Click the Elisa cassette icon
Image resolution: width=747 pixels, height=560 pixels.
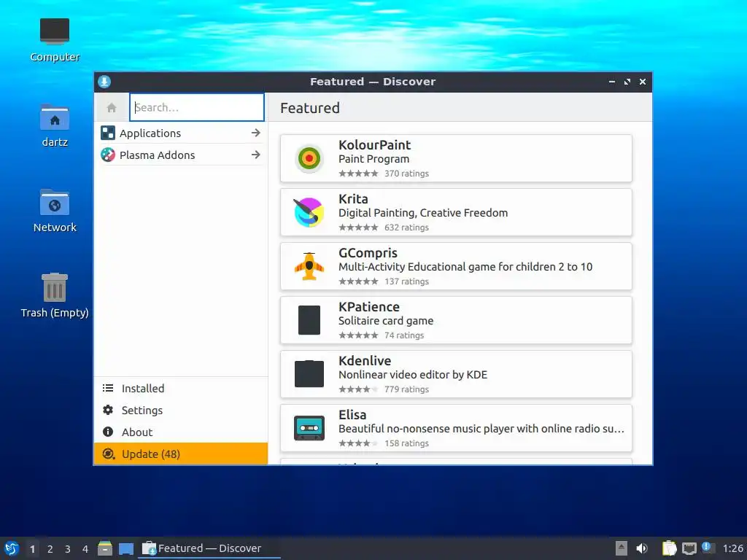pos(309,427)
